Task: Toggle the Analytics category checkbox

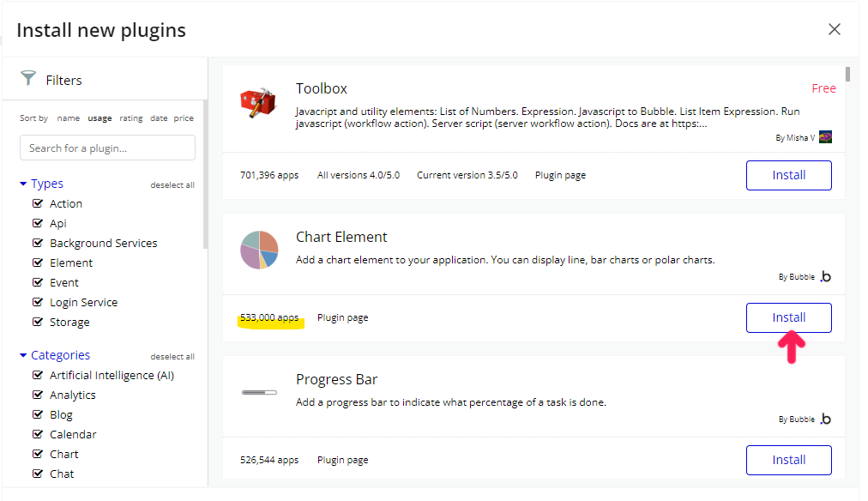Action: pyautogui.click(x=38, y=395)
